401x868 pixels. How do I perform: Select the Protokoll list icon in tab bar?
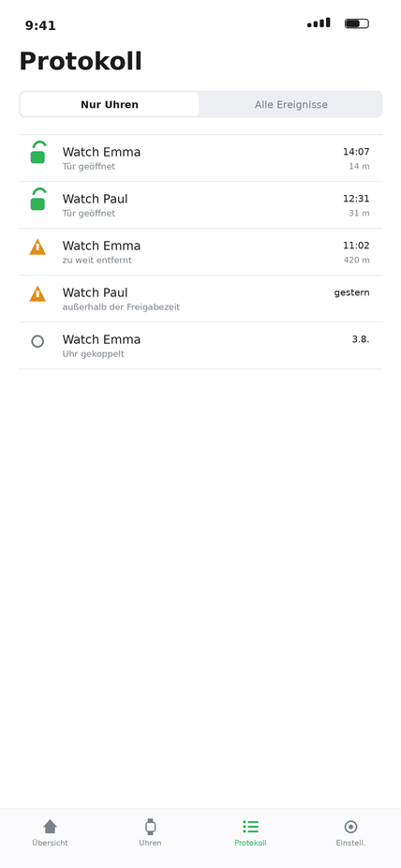250,827
